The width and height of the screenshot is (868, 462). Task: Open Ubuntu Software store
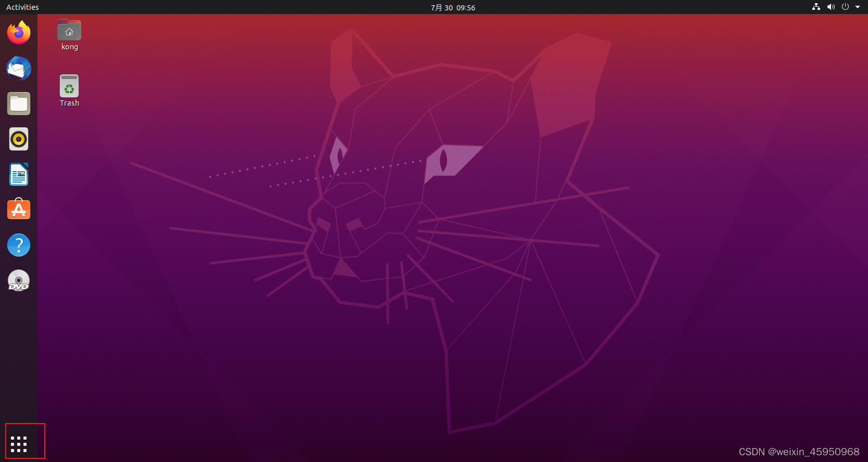point(19,210)
